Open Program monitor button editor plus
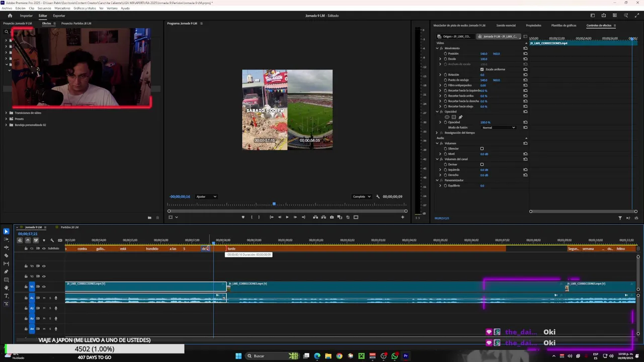Screen dimensions: 644x362 click(x=403, y=217)
